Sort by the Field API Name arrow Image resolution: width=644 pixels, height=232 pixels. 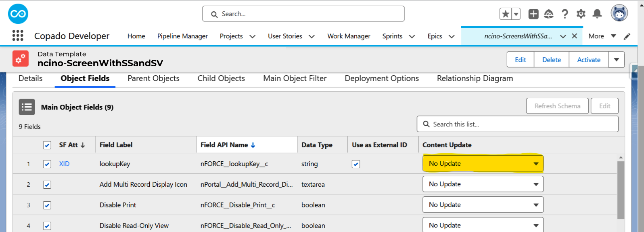[x=253, y=145]
